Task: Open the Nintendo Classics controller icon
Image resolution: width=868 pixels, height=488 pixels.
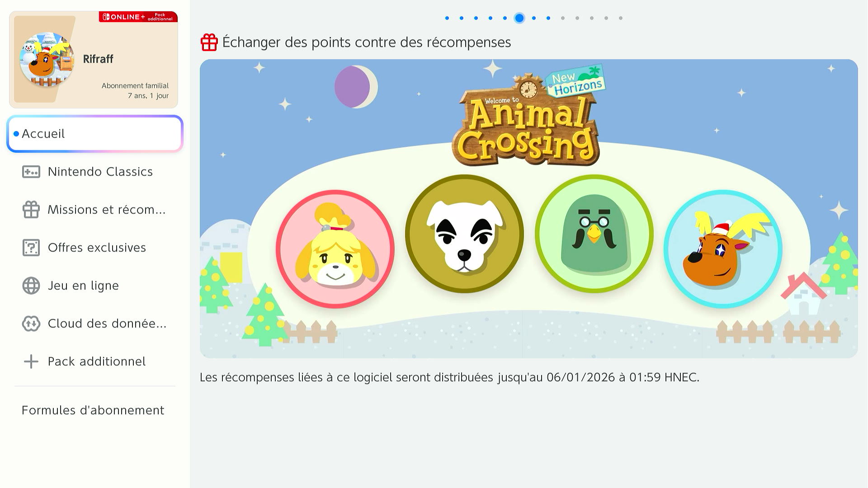Action: [31, 172]
